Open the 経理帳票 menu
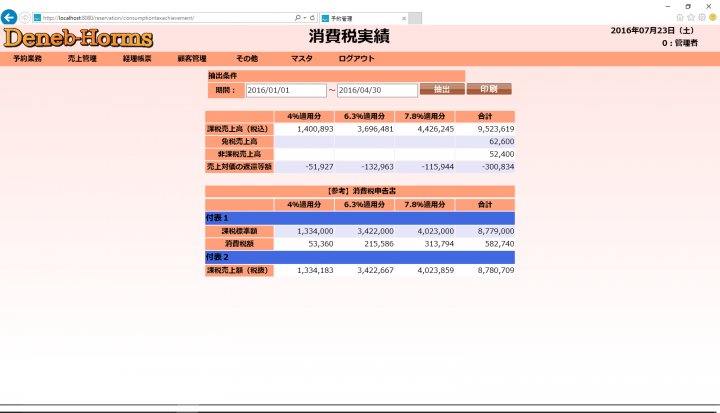The width and height of the screenshot is (720, 413). click(x=137, y=59)
